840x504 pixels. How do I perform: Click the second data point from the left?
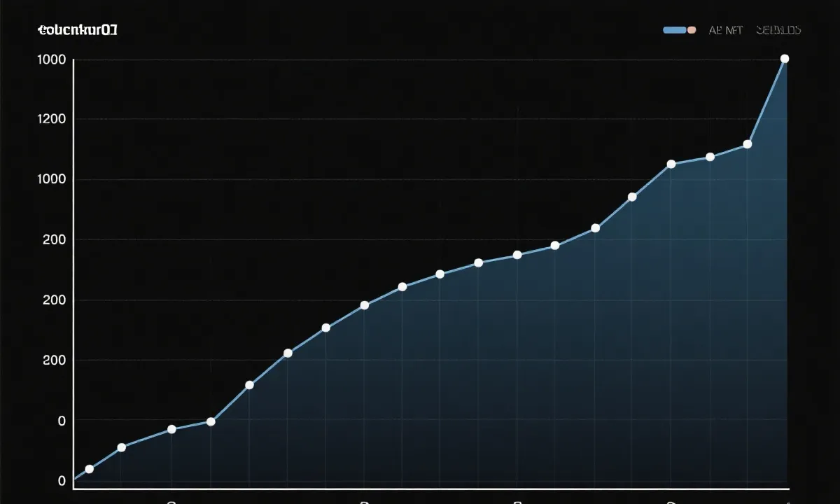tap(122, 447)
